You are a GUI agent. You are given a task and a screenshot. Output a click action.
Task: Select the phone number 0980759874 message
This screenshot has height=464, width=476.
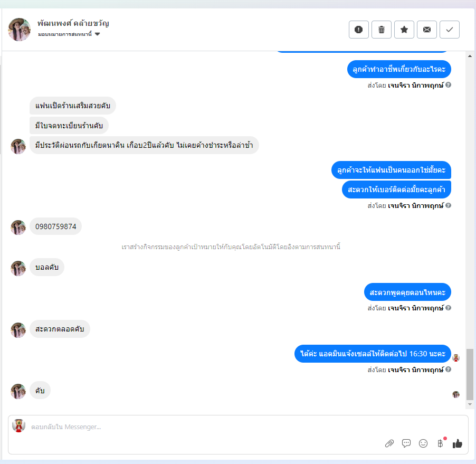click(55, 226)
